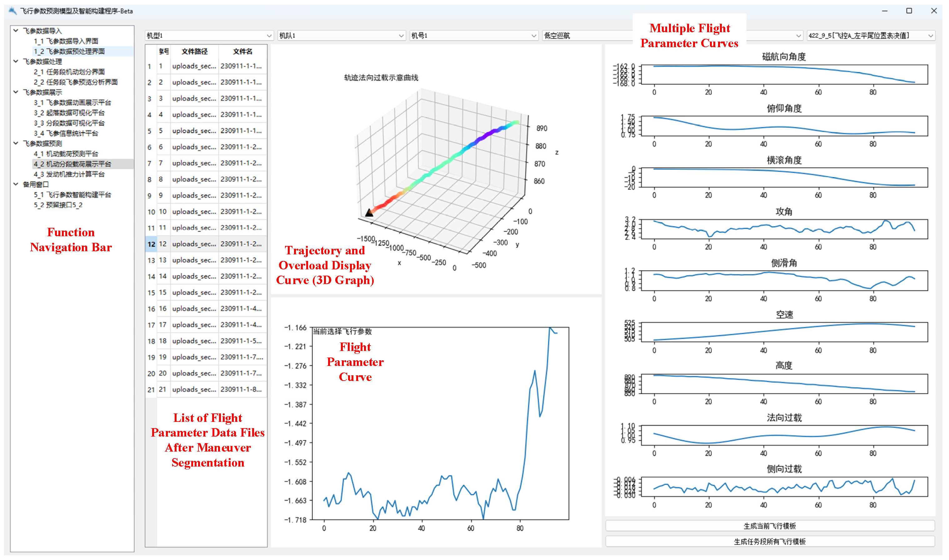
Task: Click the 文件名 column header
Action: click(x=242, y=51)
